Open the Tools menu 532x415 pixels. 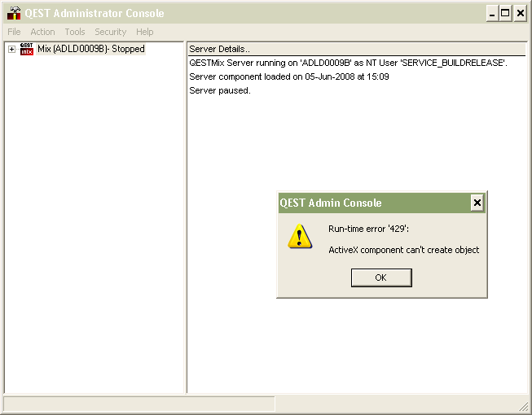click(75, 32)
